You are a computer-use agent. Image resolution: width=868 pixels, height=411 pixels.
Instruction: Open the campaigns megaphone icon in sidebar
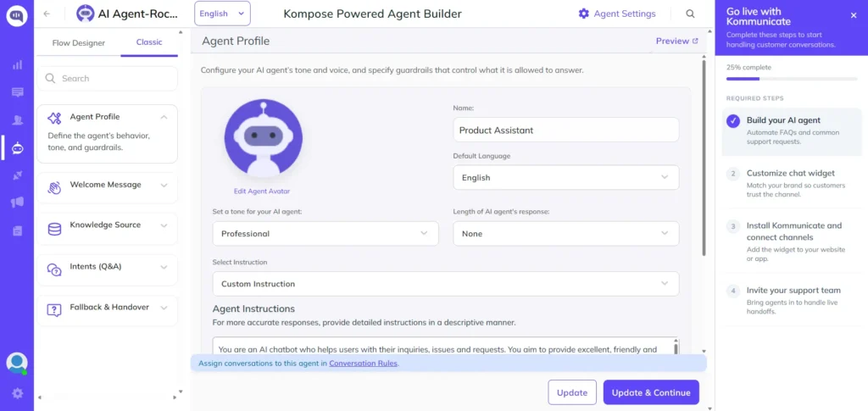coord(17,203)
